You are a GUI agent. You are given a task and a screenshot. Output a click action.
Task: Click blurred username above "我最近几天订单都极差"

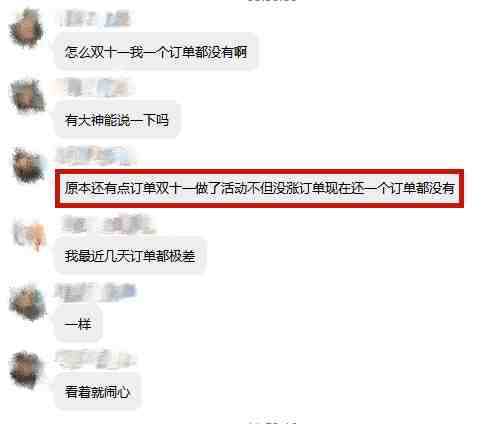click(109, 225)
